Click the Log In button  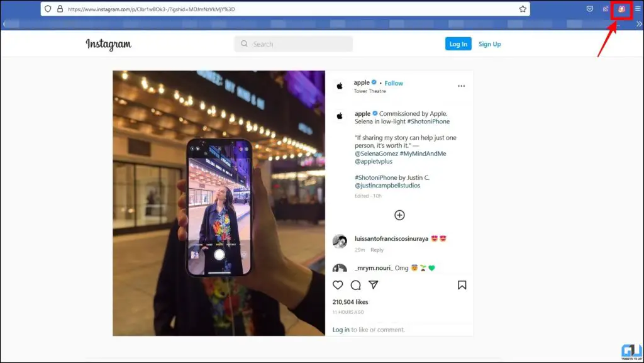point(458,44)
